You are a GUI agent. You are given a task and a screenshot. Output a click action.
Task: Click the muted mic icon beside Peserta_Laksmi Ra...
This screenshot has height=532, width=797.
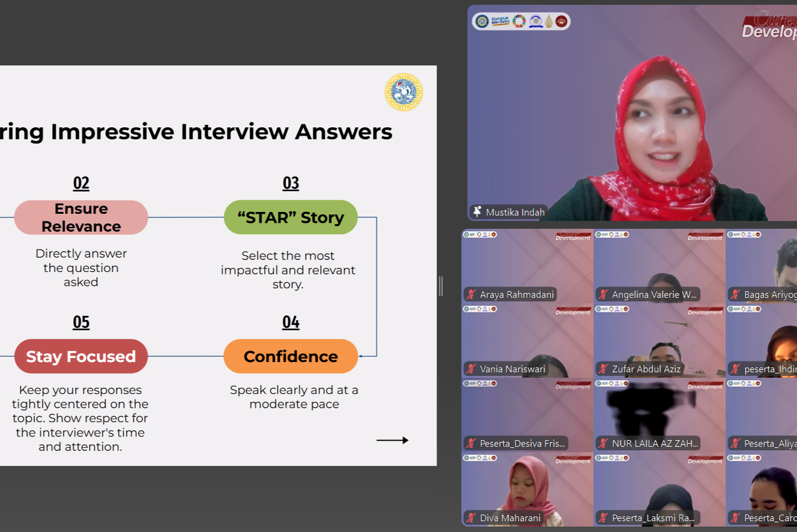(x=603, y=518)
